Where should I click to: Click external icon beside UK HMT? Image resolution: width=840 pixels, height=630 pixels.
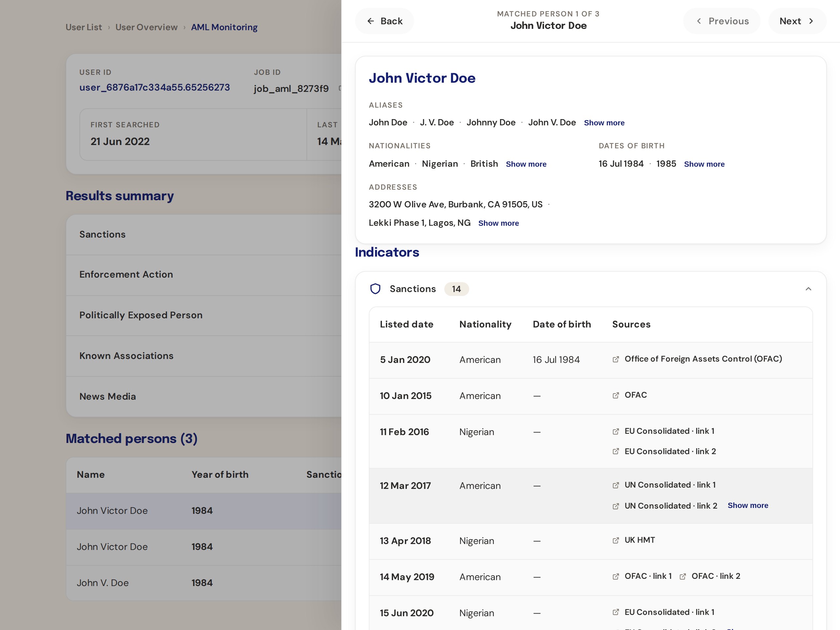(x=616, y=540)
